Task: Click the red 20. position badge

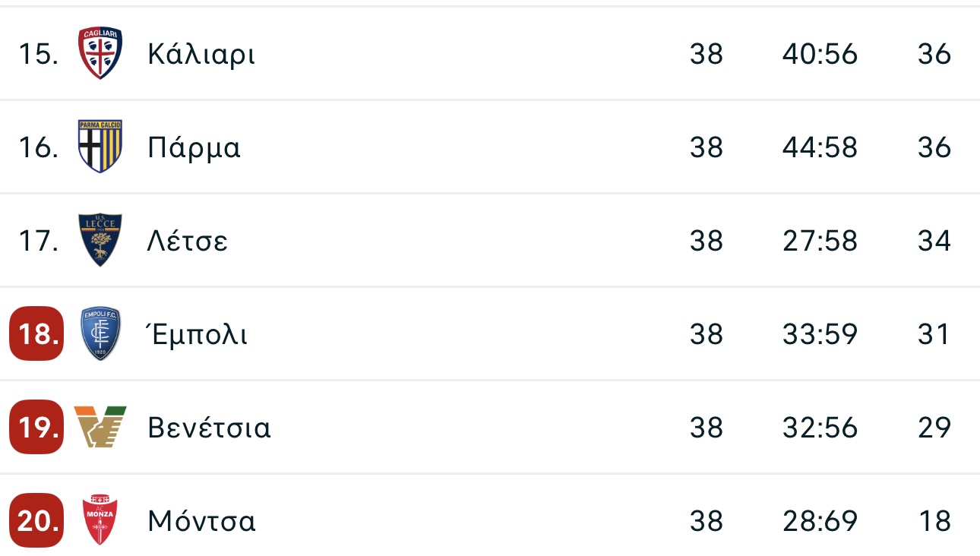Action: pos(36,520)
